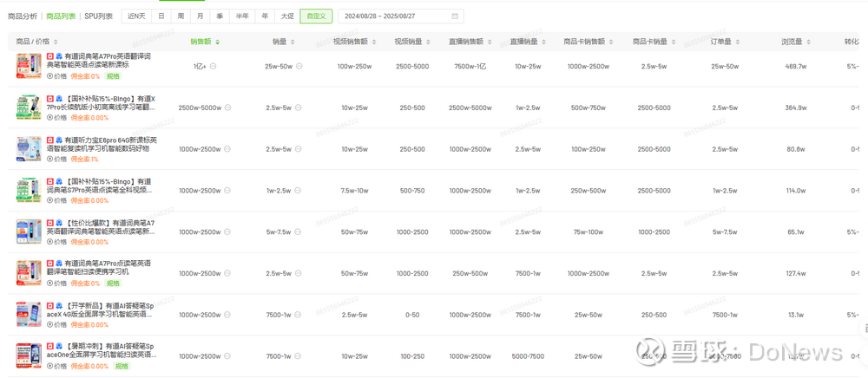
Task: Click red platform icon in 开学新品 SpaceX row
Action: [49, 305]
